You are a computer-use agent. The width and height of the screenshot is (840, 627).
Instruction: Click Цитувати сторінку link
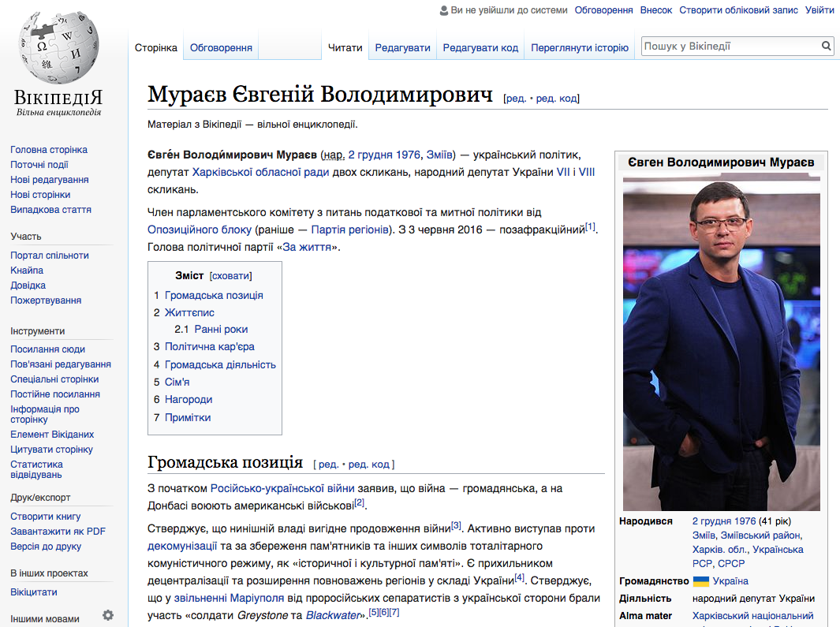coord(51,449)
